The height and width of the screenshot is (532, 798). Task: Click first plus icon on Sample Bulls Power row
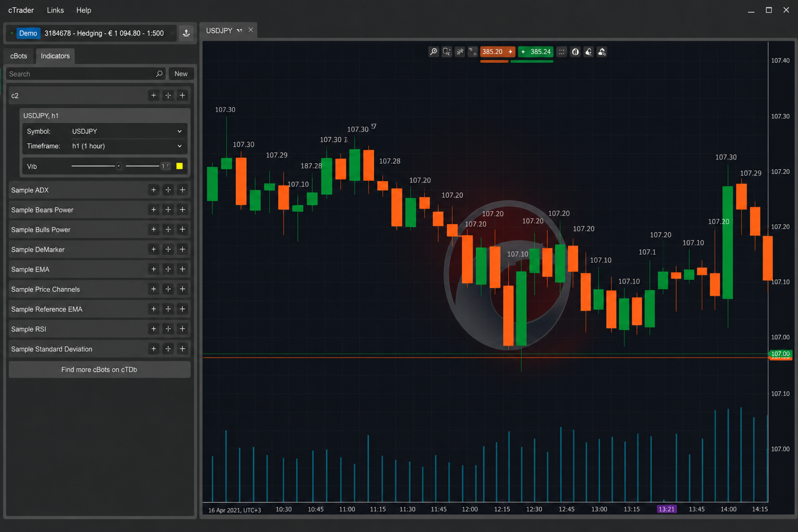pos(153,230)
